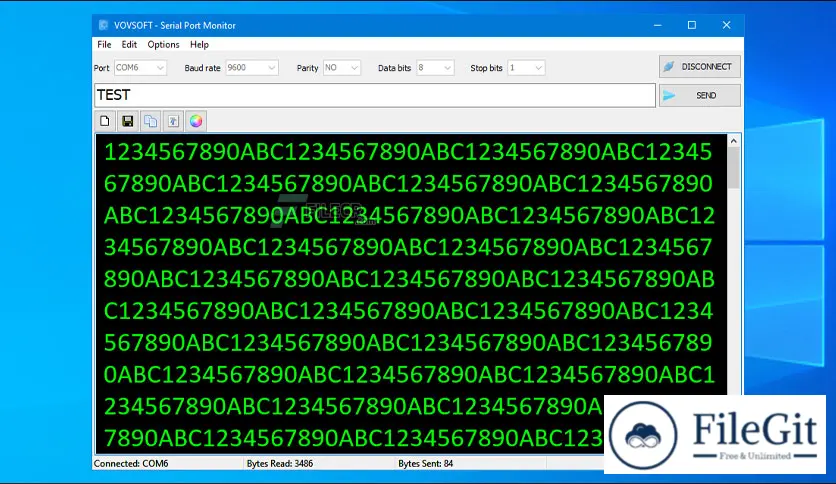The width and height of the screenshot is (836, 484).
Task: Click the first line of green serial output
Action: point(408,152)
